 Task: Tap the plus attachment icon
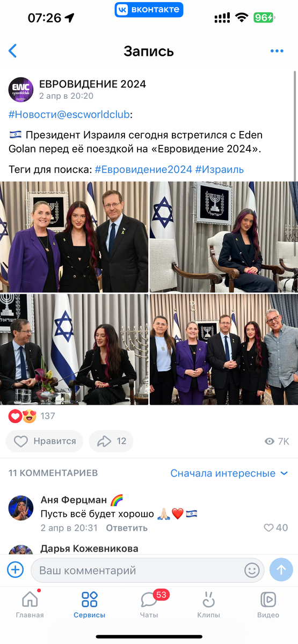15,569
